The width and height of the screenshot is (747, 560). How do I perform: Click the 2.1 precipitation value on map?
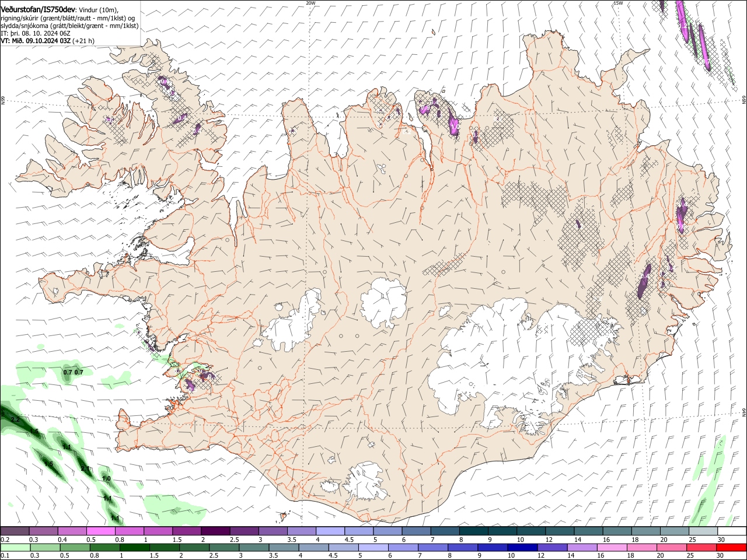(85, 468)
